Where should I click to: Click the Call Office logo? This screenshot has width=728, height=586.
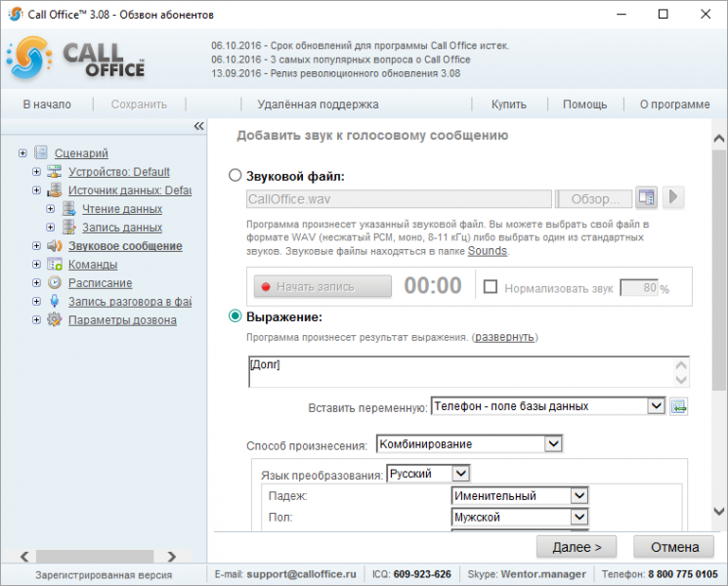tap(75, 59)
